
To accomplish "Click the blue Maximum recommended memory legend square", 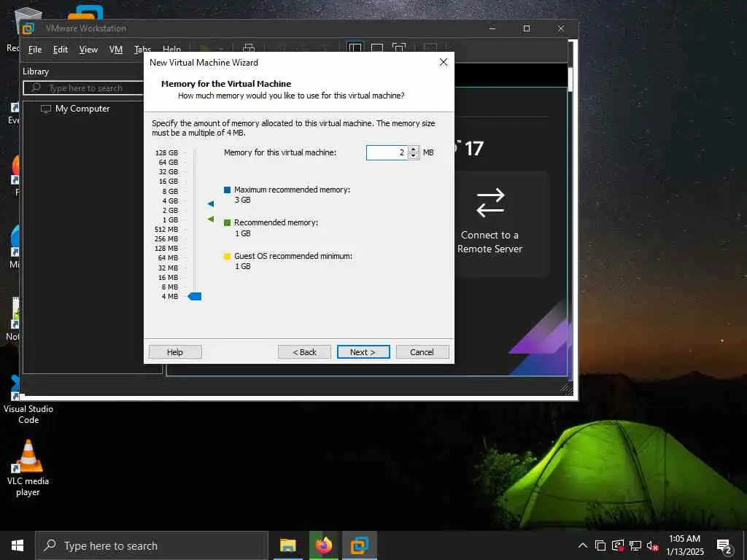I will pyautogui.click(x=228, y=190).
